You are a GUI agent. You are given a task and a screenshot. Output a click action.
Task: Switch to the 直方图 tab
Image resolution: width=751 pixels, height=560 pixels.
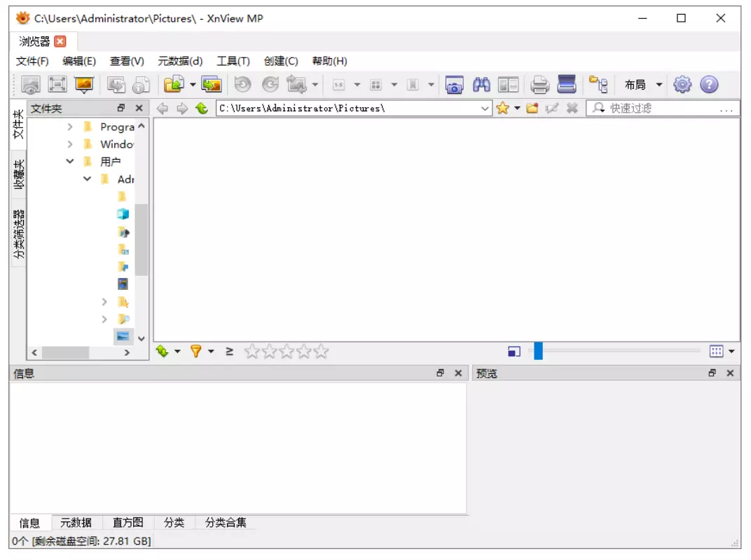[128, 523]
